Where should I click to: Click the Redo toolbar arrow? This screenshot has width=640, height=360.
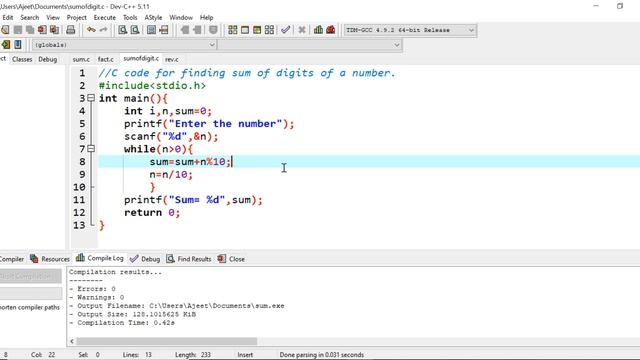103,30
